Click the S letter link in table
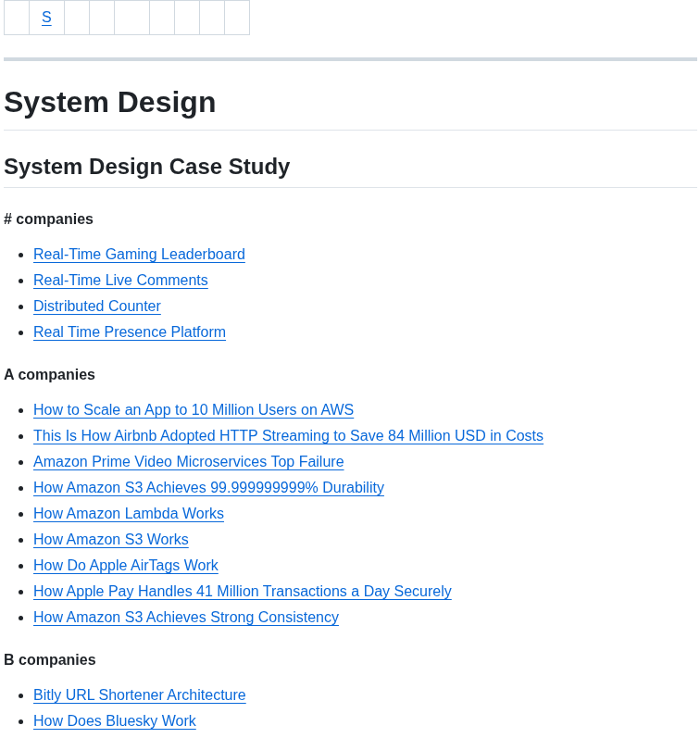700x738 pixels. point(46,18)
